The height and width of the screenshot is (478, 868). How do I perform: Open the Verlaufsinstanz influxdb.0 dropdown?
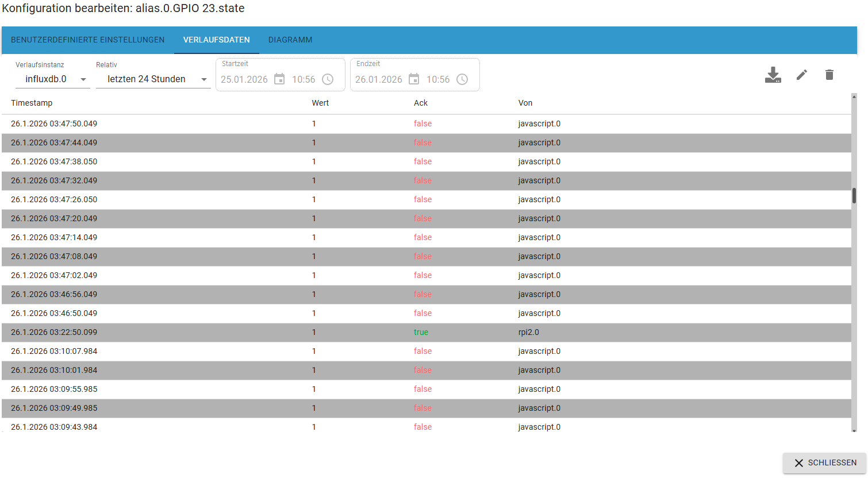[52, 79]
